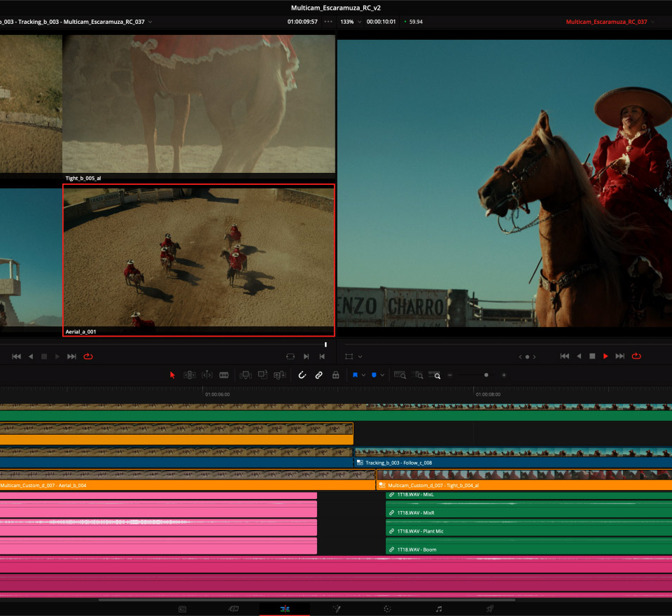Click the timeline zoom in plus button

(504, 375)
